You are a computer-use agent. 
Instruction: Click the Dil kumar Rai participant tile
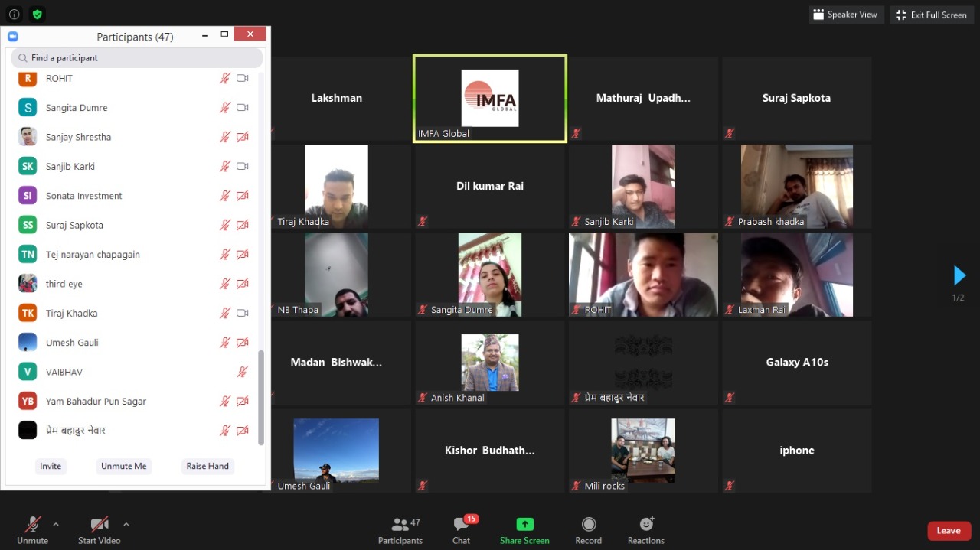coord(490,186)
